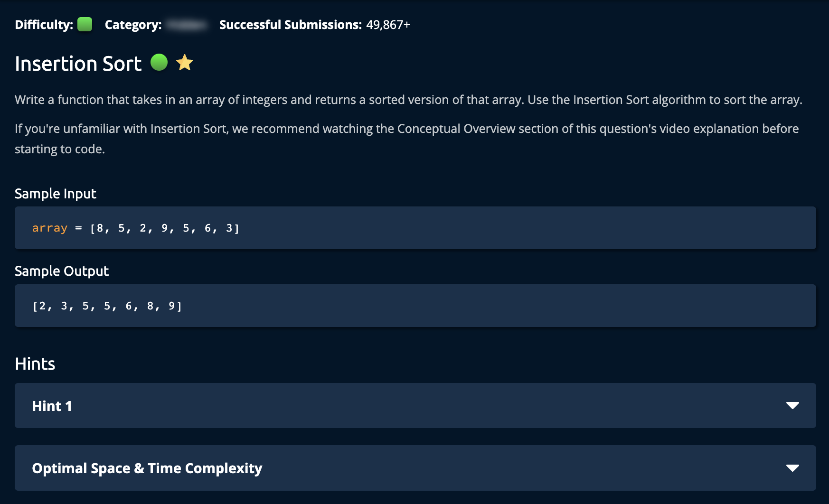Screen dimensions: 829x504
Task: Click the orange 'array' variable name
Action: pos(50,228)
